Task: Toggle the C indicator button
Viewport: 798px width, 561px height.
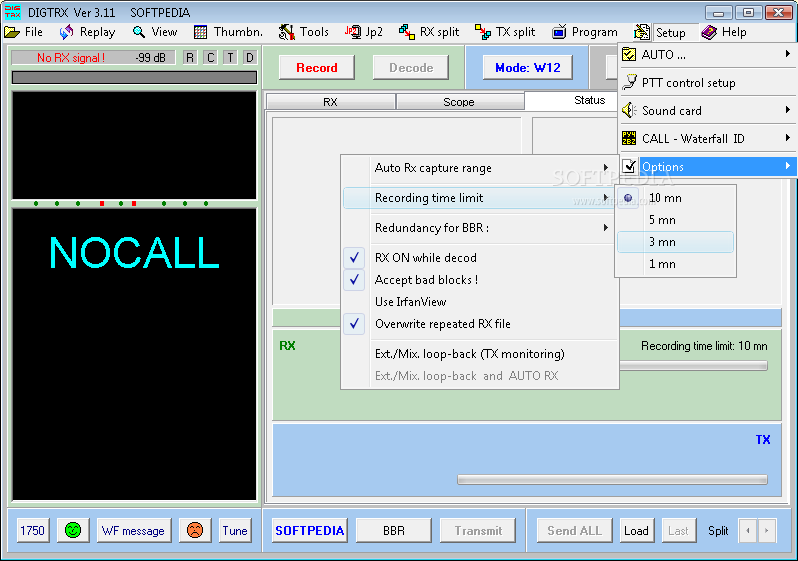Action: click(210, 58)
